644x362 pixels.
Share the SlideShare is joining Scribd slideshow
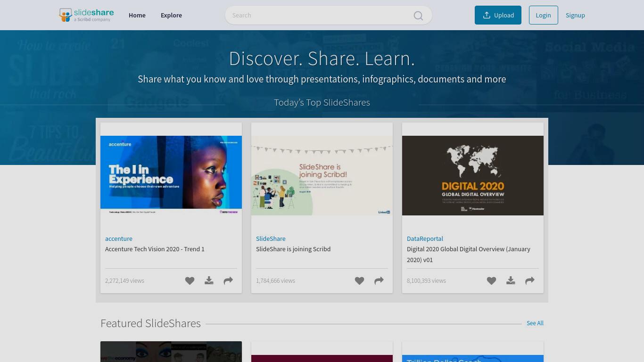(x=379, y=281)
